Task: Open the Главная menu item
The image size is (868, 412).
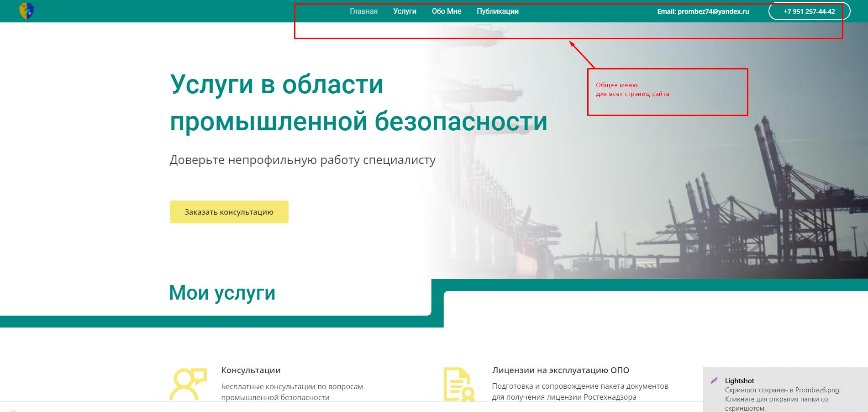Action: (x=363, y=11)
